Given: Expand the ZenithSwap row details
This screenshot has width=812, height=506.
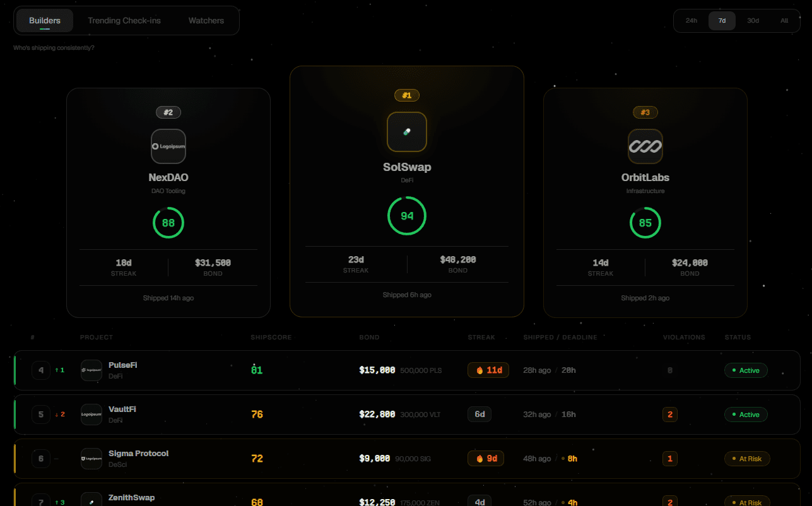Looking at the screenshot, I should click(404, 500).
